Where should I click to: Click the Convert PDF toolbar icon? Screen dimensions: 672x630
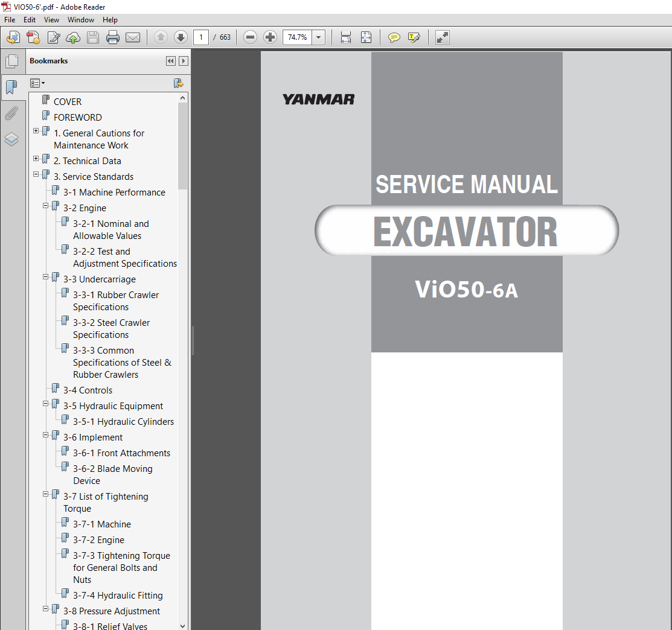point(33,37)
